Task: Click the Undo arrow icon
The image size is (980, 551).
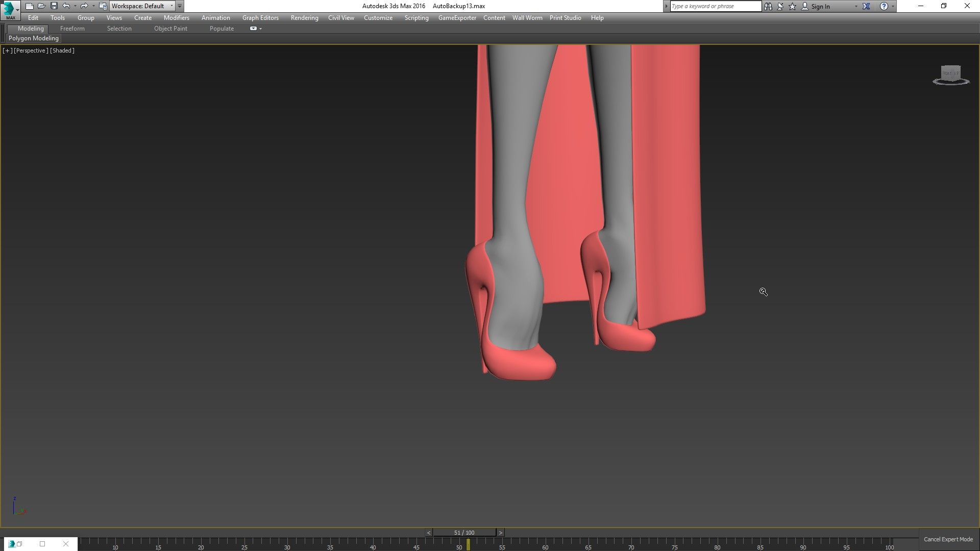Action: (x=66, y=6)
